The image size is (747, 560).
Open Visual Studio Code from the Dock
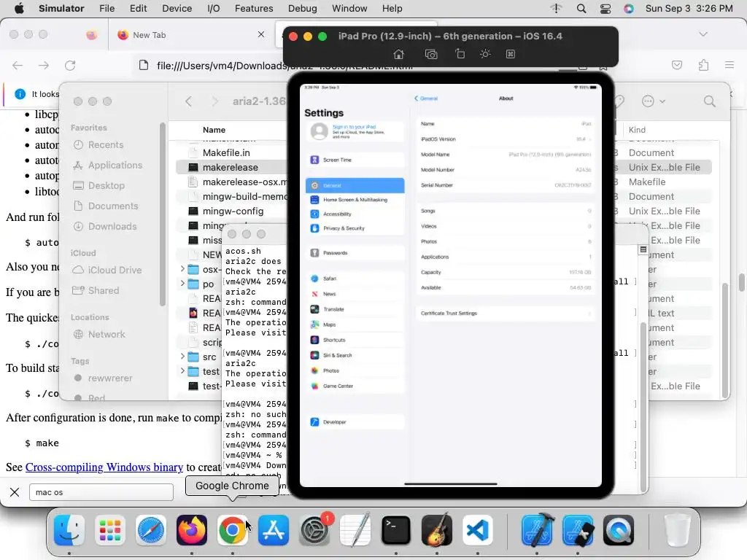[477, 530]
